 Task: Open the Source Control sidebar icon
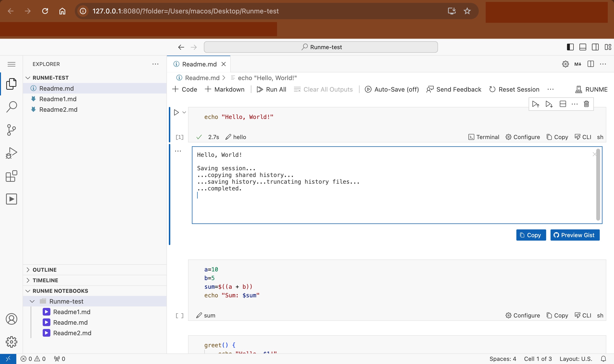click(11, 130)
